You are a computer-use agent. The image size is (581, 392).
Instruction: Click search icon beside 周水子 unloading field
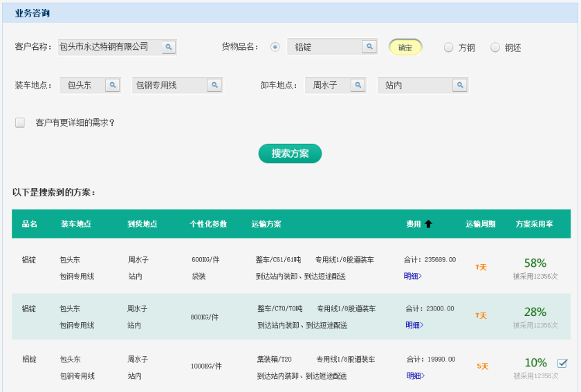click(x=358, y=85)
